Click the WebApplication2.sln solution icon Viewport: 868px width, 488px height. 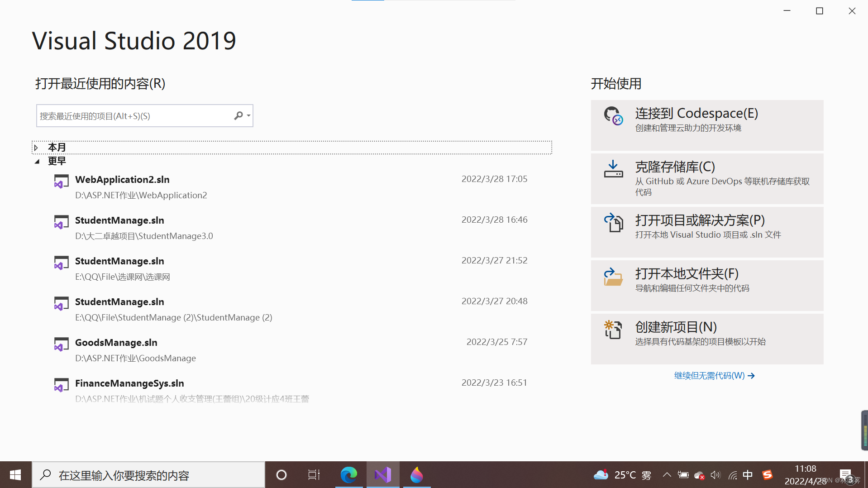[x=61, y=181]
